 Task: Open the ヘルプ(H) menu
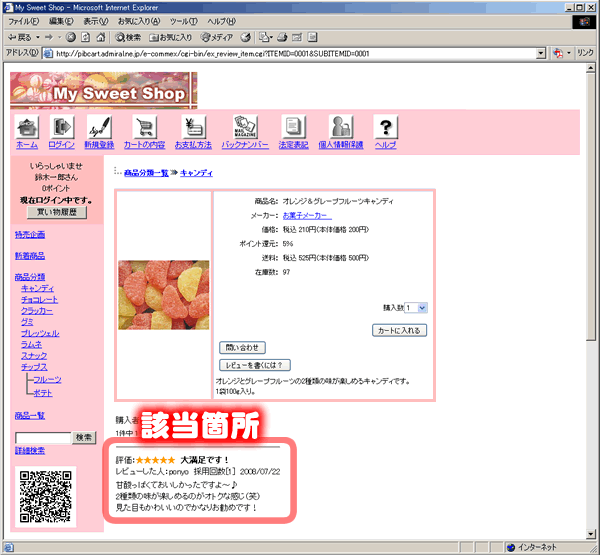[222, 21]
